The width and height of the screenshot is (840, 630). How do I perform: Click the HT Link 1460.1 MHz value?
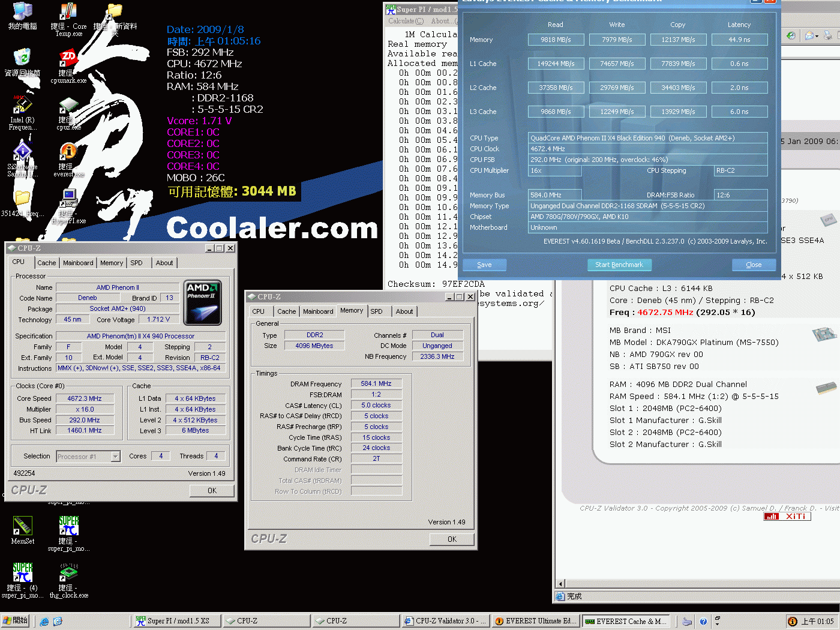pos(85,430)
